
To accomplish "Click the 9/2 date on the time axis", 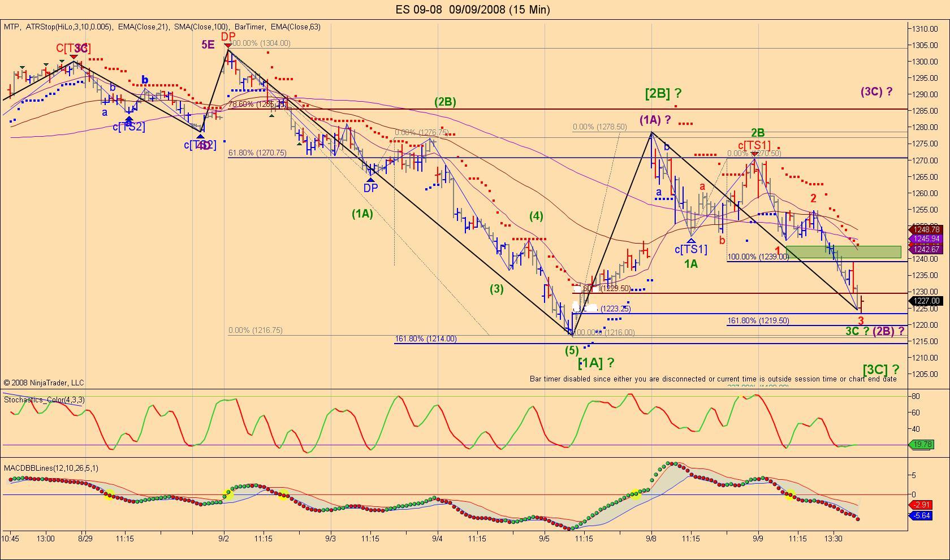I will (x=224, y=539).
